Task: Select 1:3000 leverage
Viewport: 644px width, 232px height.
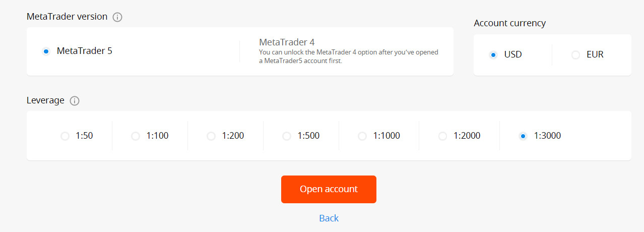Action: 523,136
